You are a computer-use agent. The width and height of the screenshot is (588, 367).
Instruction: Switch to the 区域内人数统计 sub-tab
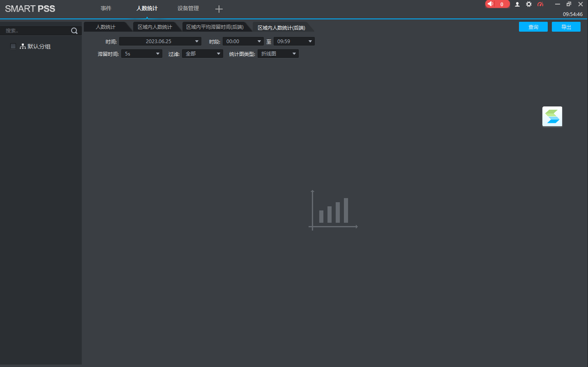coord(155,27)
